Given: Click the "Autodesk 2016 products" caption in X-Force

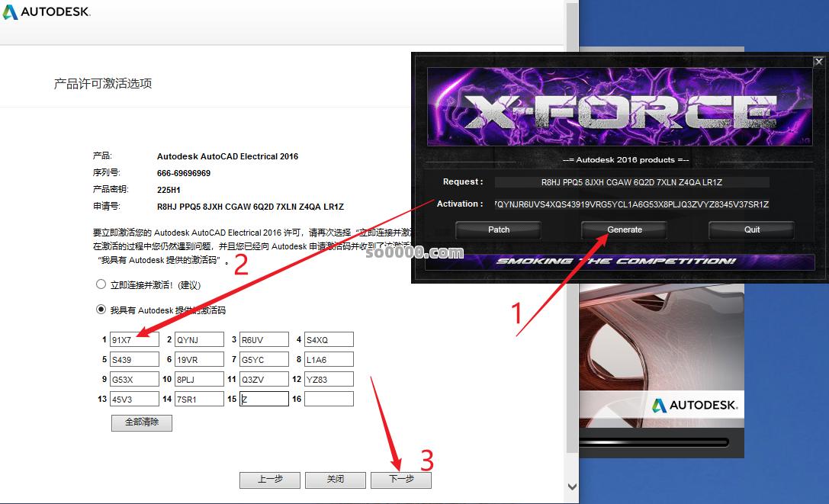Looking at the screenshot, I should coord(626,159).
